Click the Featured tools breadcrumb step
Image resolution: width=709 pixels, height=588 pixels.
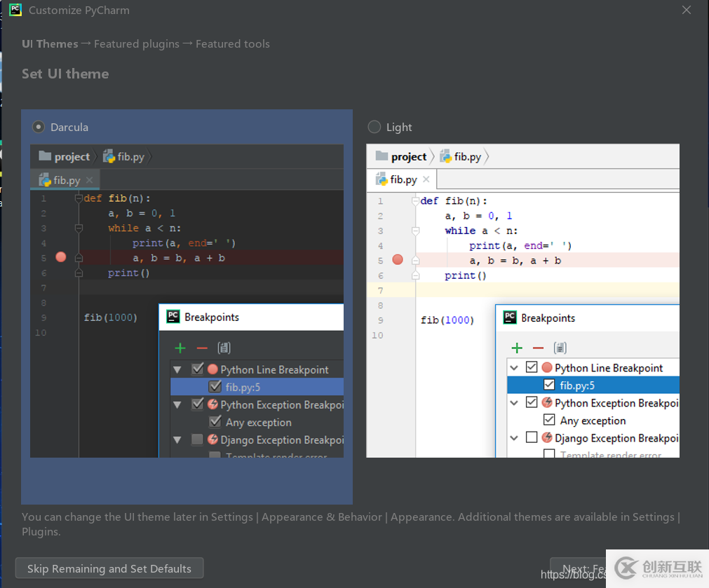pos(232,44)
